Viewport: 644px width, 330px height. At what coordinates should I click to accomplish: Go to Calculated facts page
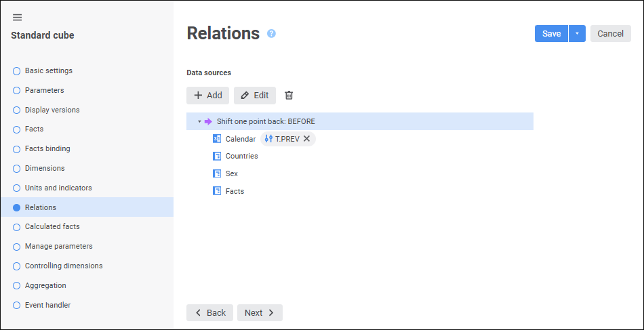tap(52, 226)
